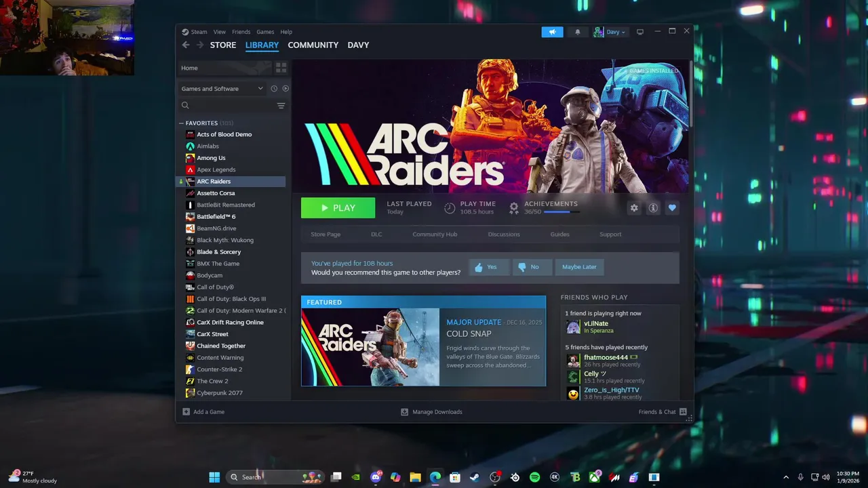Open File Explorer from the taskbar

415,477
